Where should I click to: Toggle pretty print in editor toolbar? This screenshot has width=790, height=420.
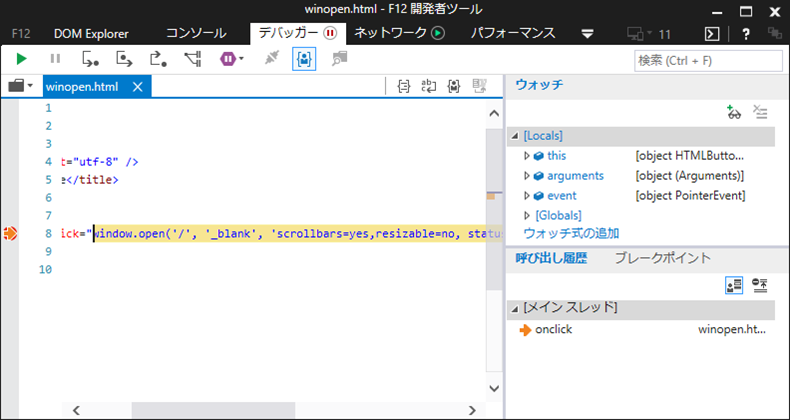[x=403, y=87]
